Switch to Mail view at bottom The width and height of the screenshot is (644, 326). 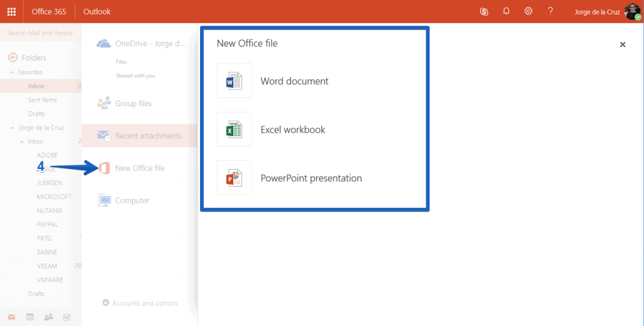pos(11,317)
